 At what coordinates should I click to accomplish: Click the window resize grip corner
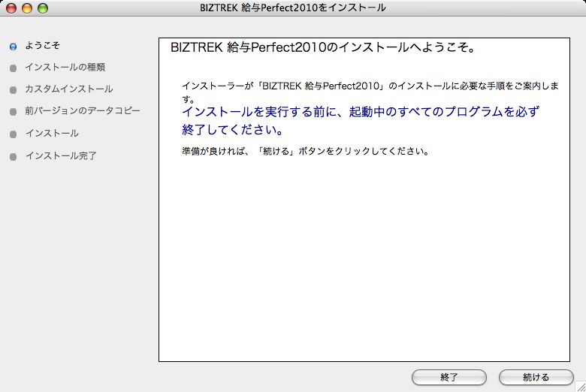[x=581, y=387]
